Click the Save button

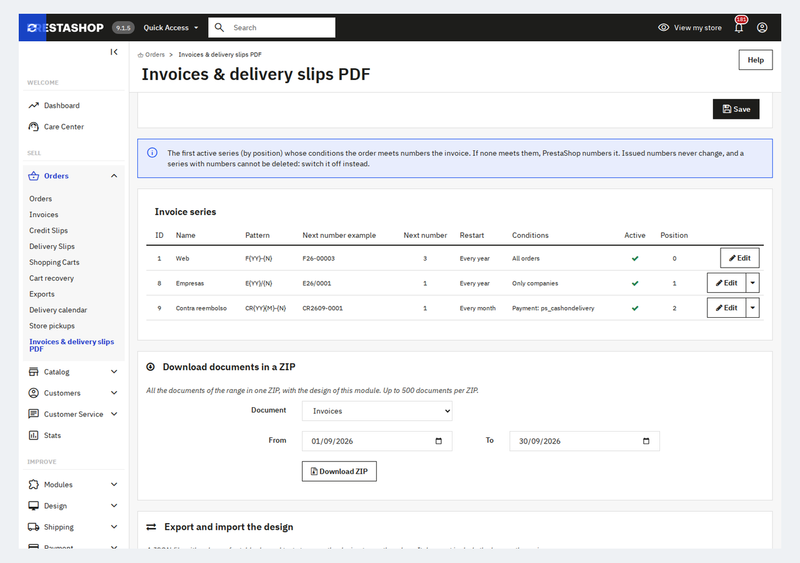736,109
